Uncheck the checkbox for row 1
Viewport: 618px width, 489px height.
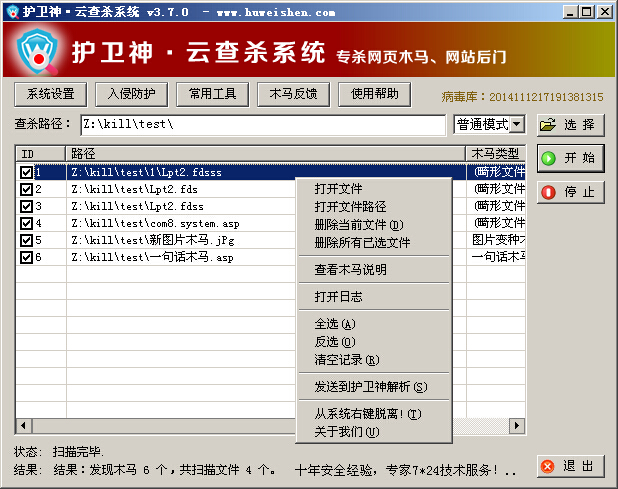[26, 172]
